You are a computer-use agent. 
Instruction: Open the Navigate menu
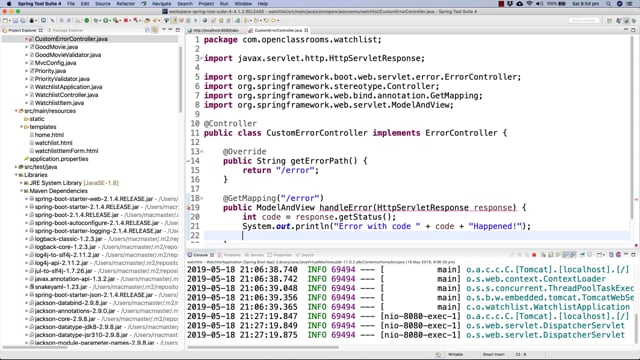162,4
